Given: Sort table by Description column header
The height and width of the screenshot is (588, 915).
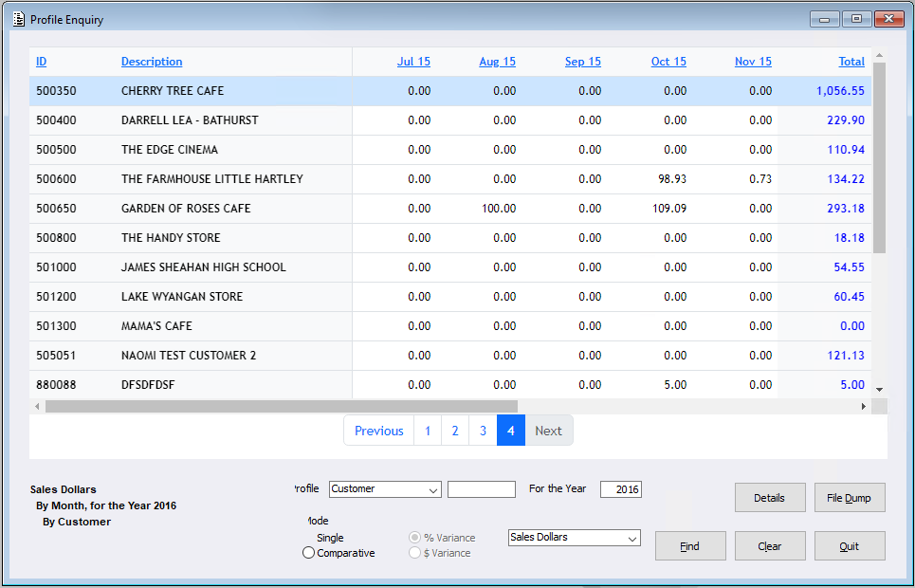Looking at the screenshot, I should 152,62.
